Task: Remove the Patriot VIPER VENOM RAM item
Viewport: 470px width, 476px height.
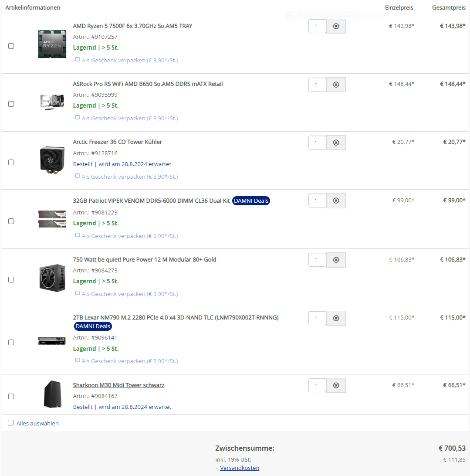Action: coord(336,201)
